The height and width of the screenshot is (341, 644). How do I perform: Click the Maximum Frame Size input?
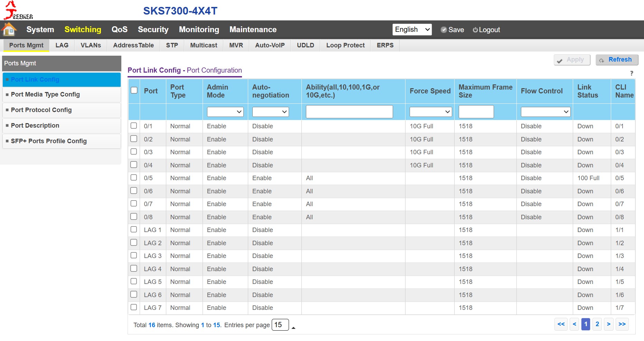(x=476, y=112)
